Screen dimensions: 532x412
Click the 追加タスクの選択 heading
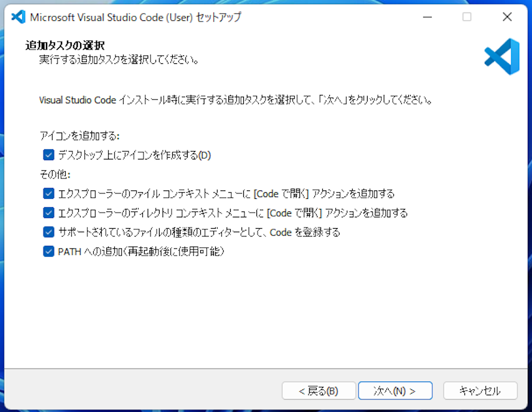click(x=65, y=45)
